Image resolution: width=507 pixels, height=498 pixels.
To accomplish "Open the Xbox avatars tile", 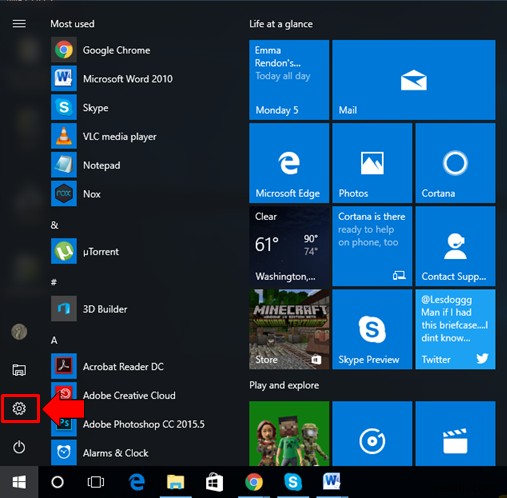I will pyautogui.click(x=289, y=433).
